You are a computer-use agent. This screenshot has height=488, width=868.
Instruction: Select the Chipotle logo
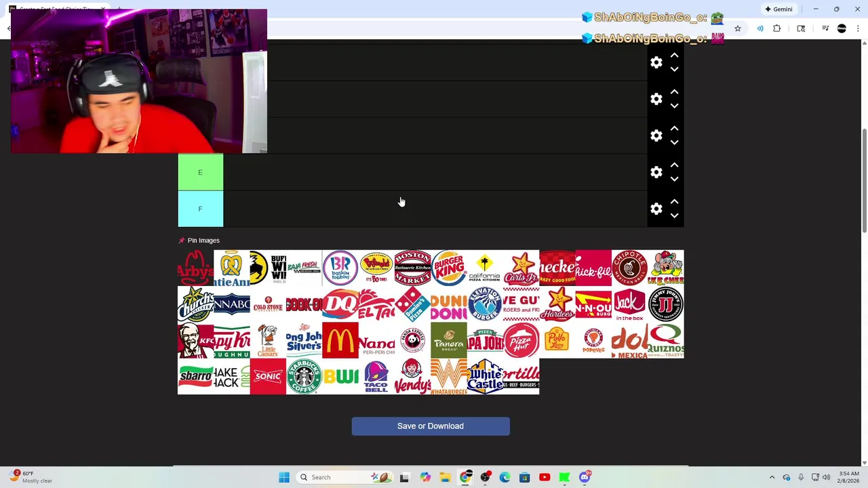(x=629, y=268)
